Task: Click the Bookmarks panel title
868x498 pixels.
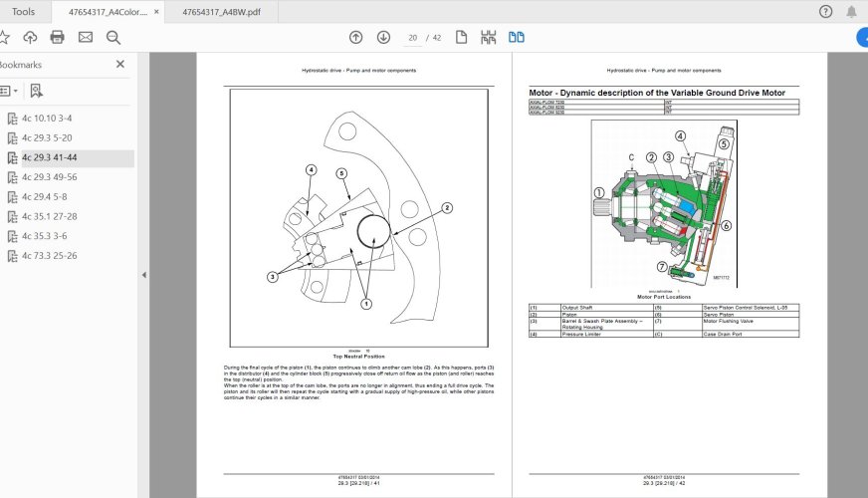Action: click(x=21, y=65)
